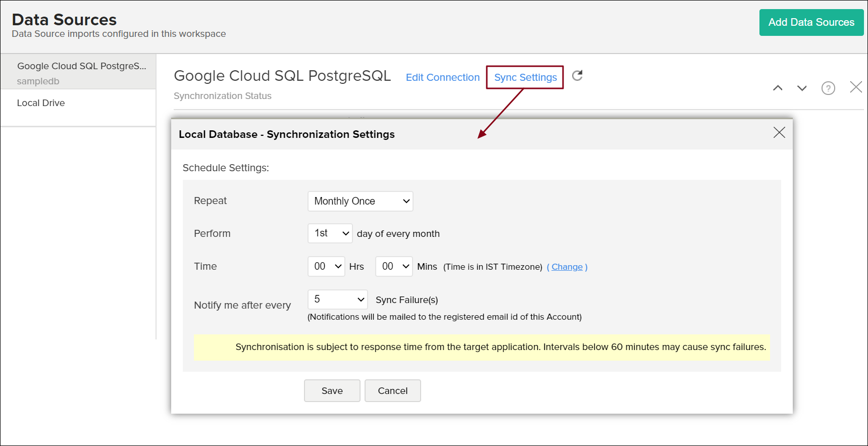Close the Data Sources details panel
The image size is (868, 446).
tap(856, 87)
